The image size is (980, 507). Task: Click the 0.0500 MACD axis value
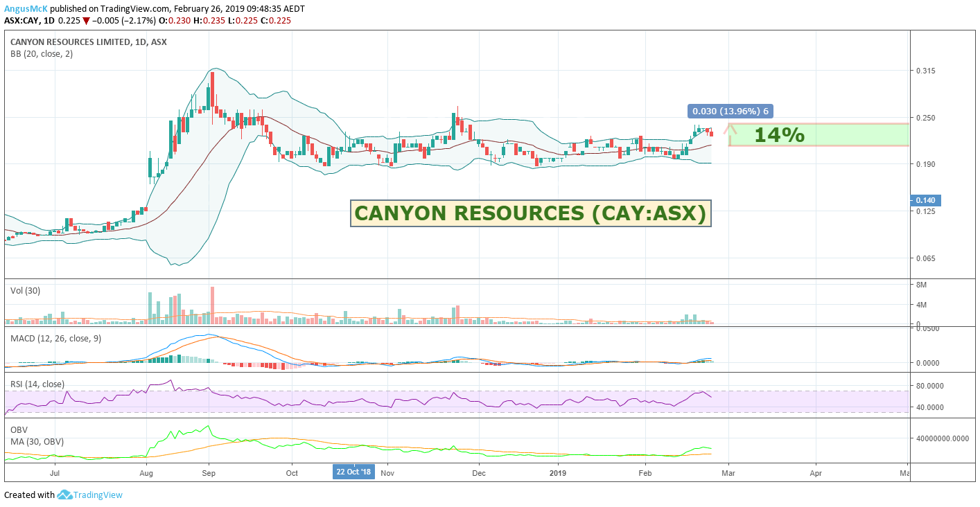(927, 328)
